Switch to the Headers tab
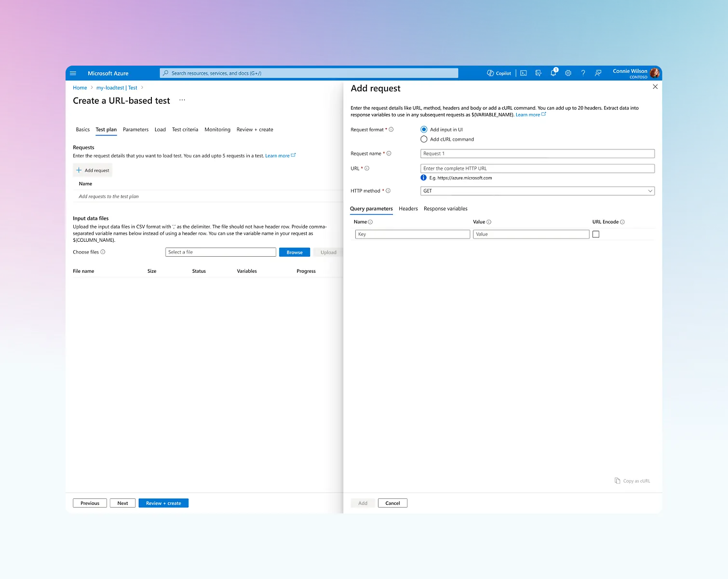Screen dimensions: 728x579 pos(408,209)
